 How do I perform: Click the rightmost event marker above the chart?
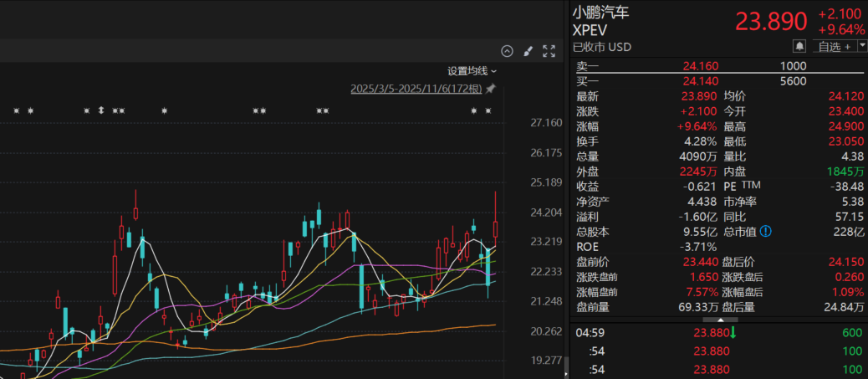point(489,110)
